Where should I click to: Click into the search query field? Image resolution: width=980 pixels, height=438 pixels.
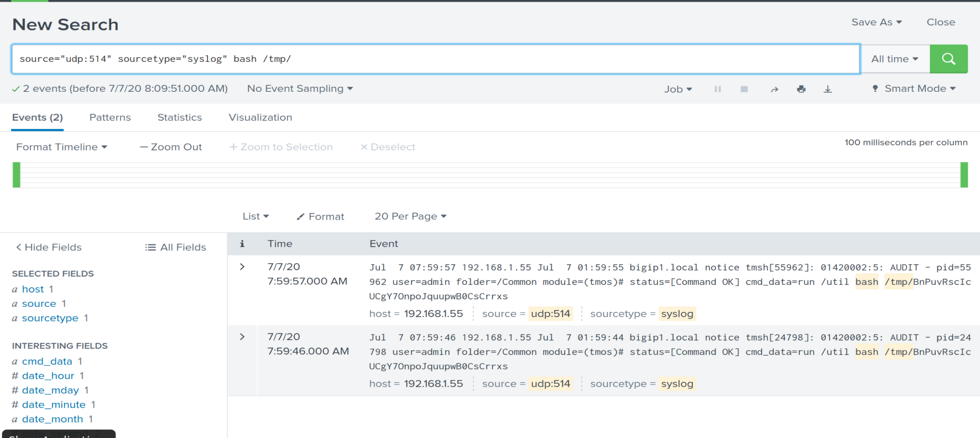pos(436,59)
